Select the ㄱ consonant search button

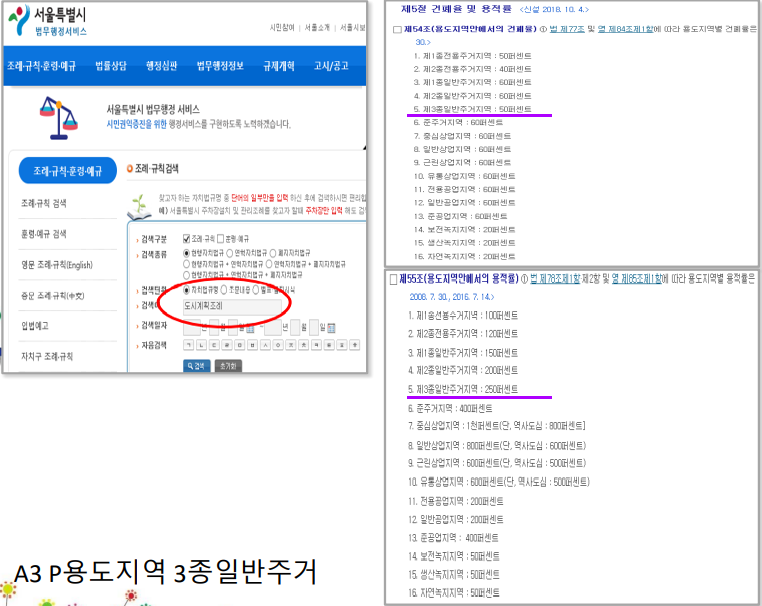(189, 345)
